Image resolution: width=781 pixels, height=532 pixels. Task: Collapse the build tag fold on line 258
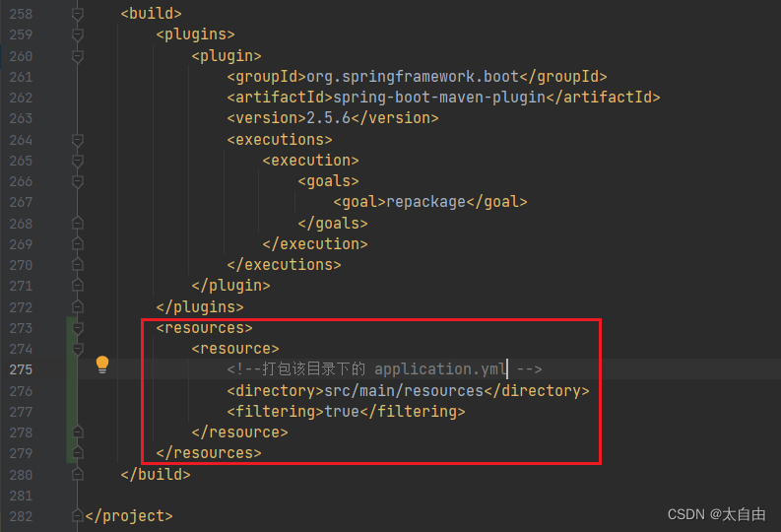tap(77, 14)
